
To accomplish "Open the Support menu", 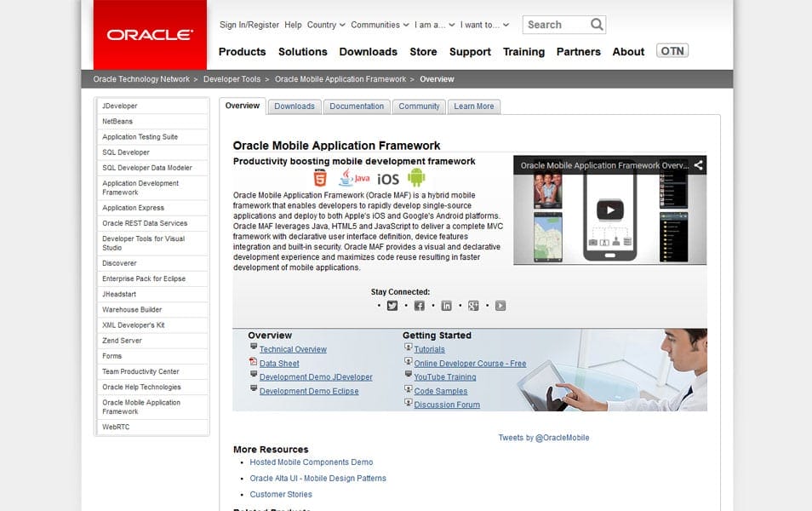I will point(470,52).
